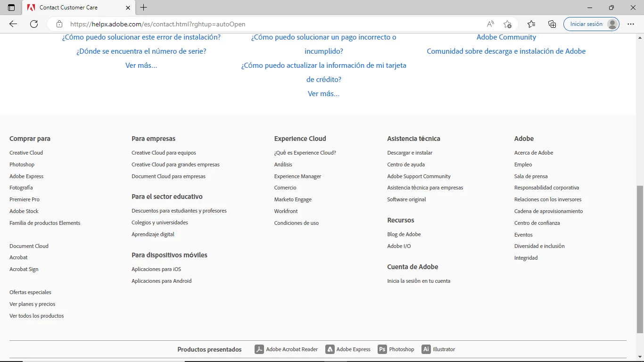Click 'Descargar e instalar' link
The width and height of the screenshot is (644, 362).
[x=410, y=153]
